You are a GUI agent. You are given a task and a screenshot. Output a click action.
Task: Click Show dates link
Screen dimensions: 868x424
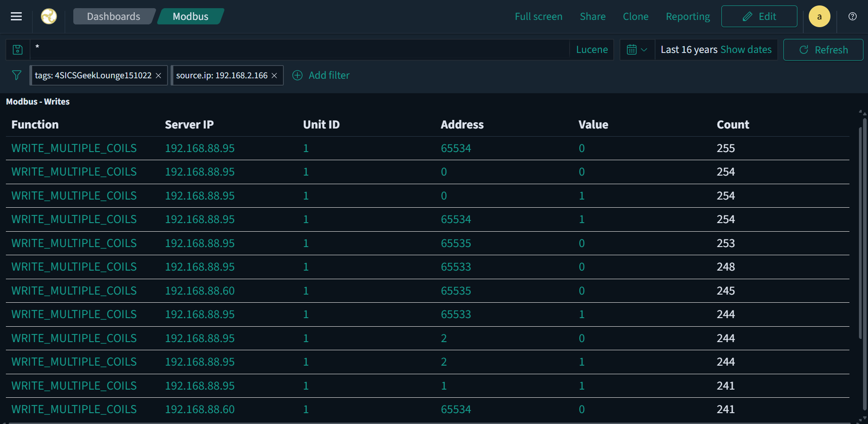746,50
